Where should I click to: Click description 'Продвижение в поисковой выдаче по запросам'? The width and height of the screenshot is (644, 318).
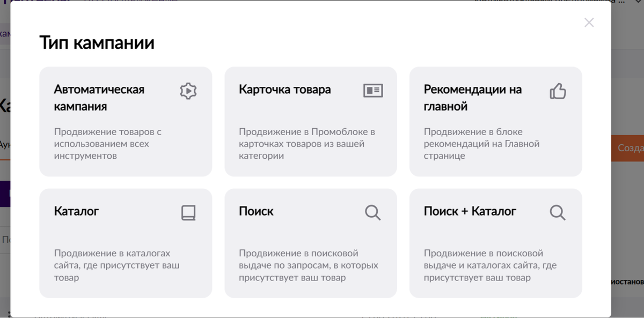point(309,265)
